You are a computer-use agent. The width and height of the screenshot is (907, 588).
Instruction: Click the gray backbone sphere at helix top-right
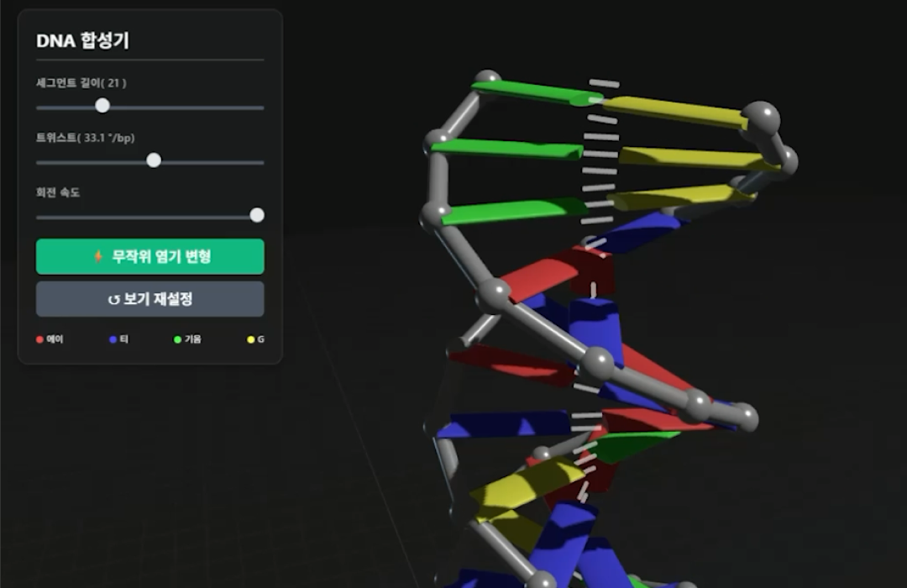coord(762,116)
